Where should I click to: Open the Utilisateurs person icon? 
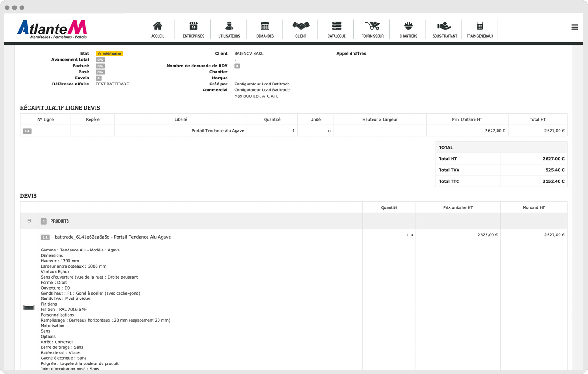(229, 26)
